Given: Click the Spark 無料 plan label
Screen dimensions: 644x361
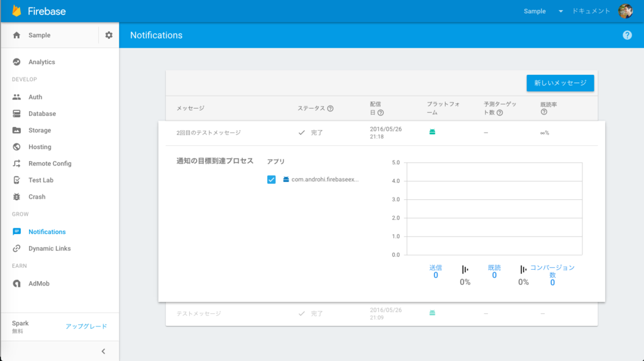Looking at the screenshot, I should tap(20, 327).
